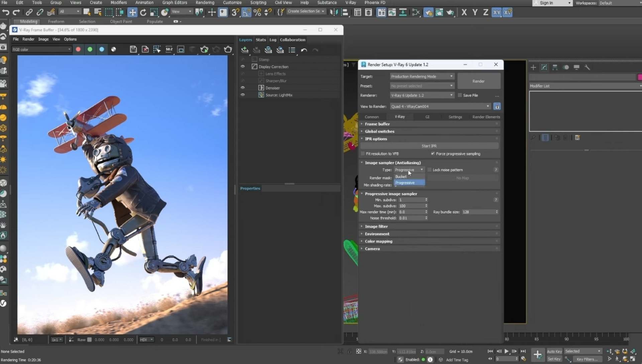Click the Render button in Render Setup
Screen dimensions: 642x364
[478, 81]
